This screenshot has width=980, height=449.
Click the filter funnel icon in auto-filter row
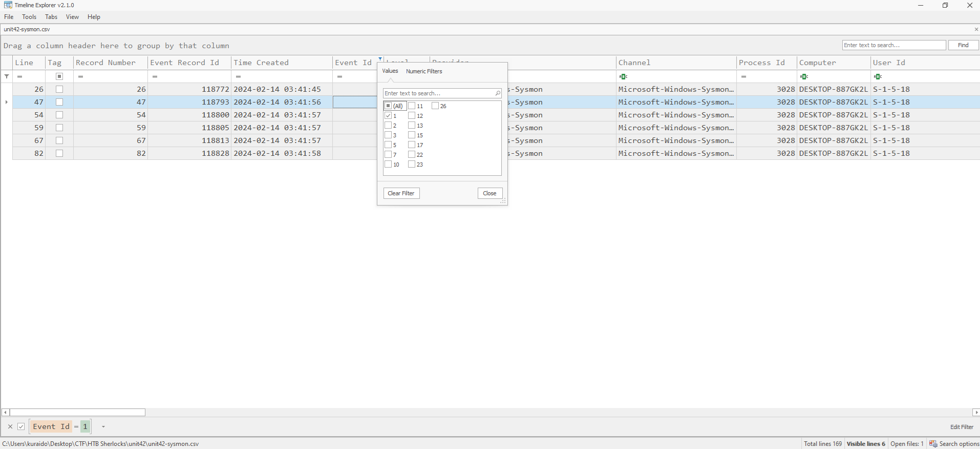(x=7, y=76)
